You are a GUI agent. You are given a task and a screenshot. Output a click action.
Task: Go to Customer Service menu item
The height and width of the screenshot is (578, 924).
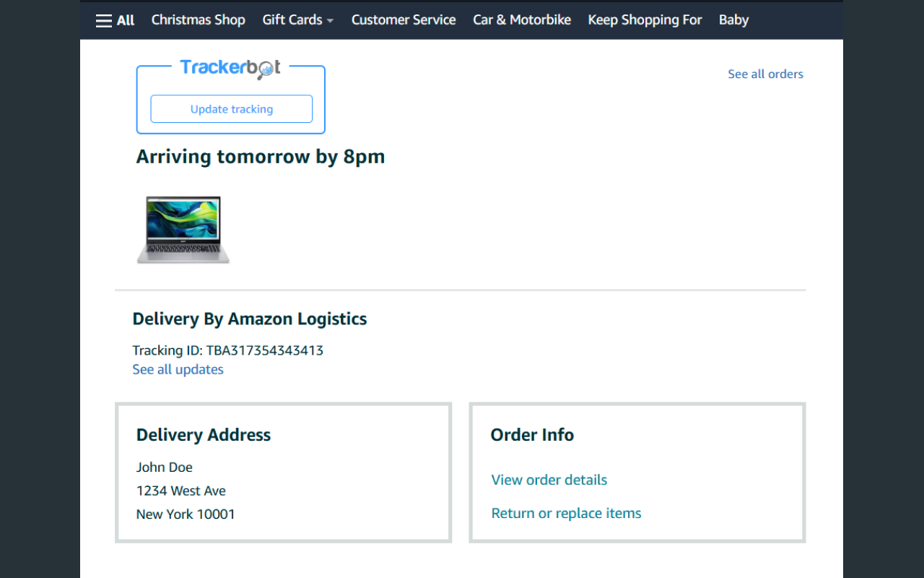404,20
